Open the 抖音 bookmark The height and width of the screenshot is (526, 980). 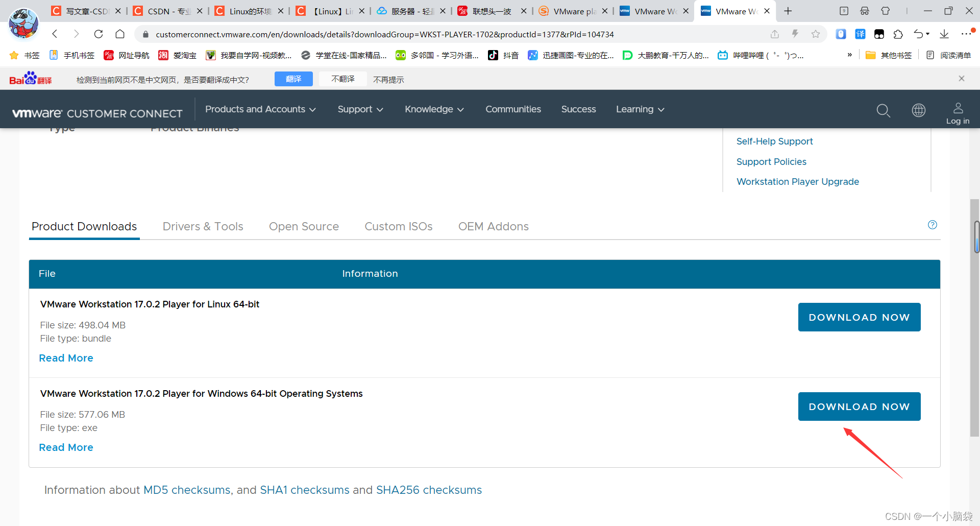coord(503,55)
